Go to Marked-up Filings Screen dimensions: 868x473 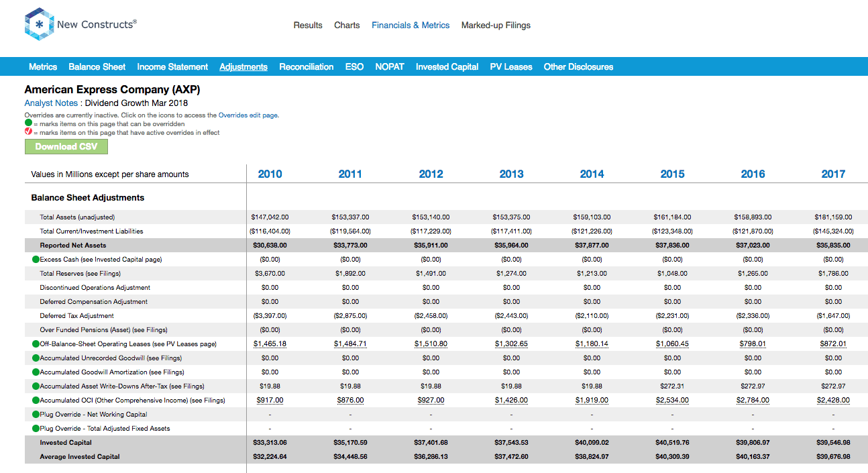pos(496,25)
